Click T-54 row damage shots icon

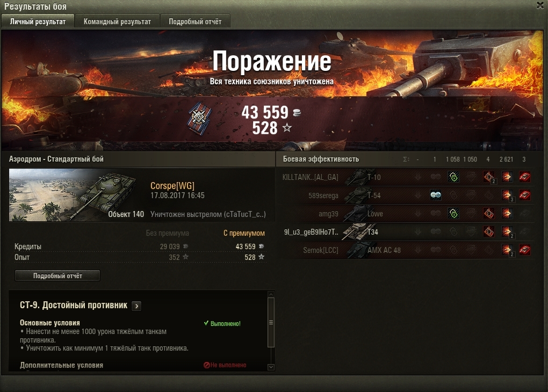coord(507,195)
